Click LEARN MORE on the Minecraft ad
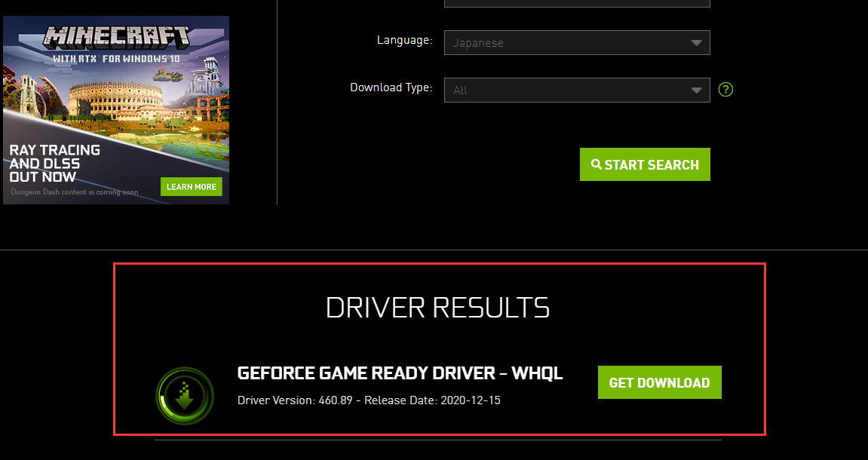The image size is (868, 460). 191,186
